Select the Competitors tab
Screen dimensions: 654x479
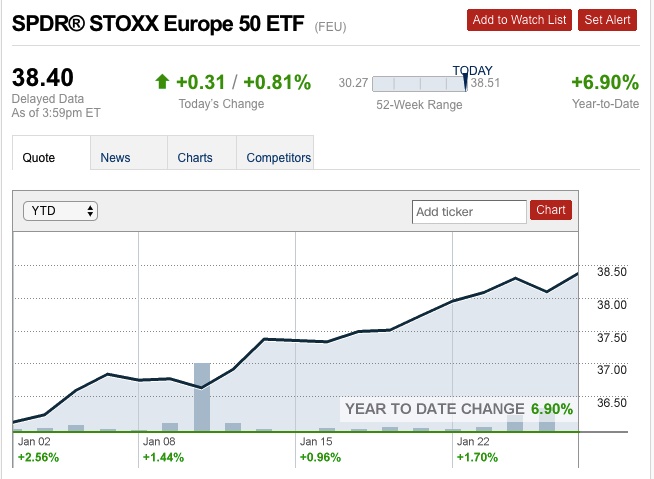point(279,157)
